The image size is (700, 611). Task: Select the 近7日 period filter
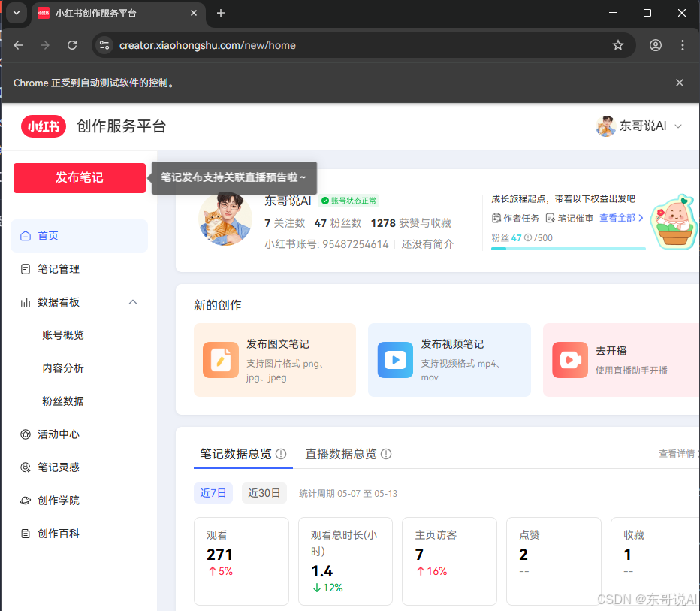tap(213, 493)
